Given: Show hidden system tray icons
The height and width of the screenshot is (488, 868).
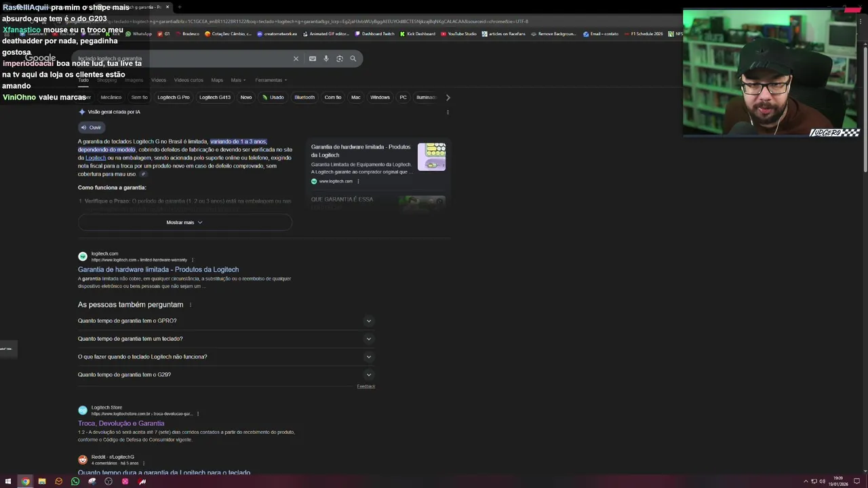Looking at the screenshot, I should pos(806,481).
